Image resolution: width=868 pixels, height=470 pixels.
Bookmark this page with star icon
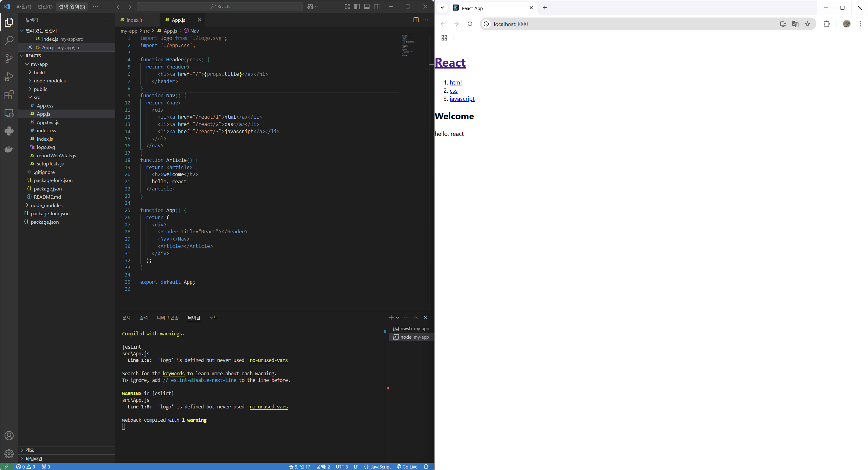click(807, 24)
